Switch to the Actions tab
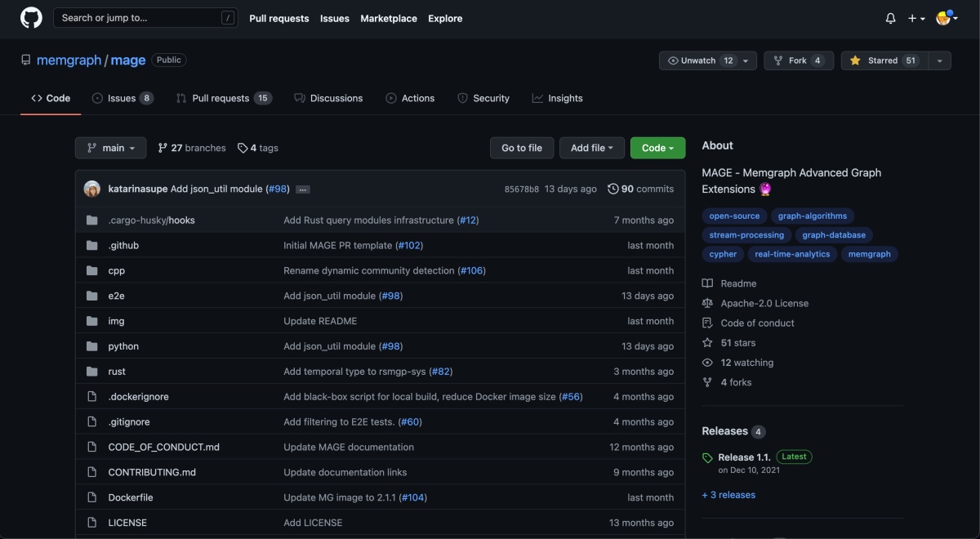 410,98
